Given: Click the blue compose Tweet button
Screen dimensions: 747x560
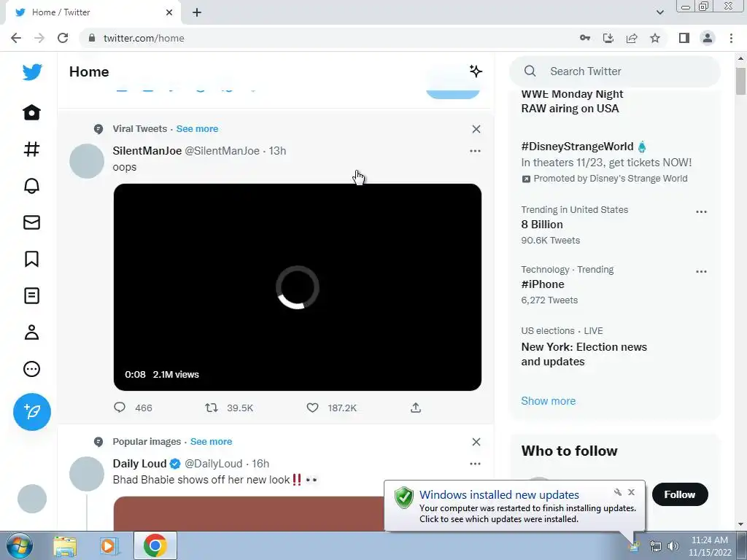Looking at the screenshot, I should pos(32,412).
